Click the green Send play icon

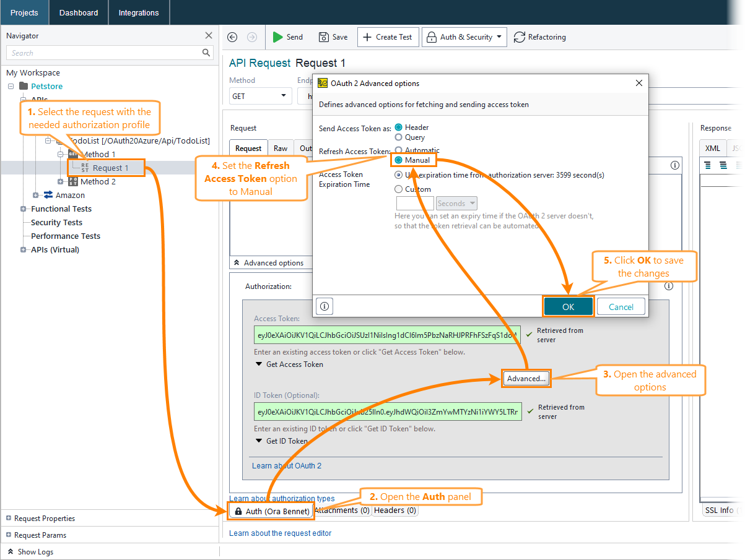coord(278,37)
